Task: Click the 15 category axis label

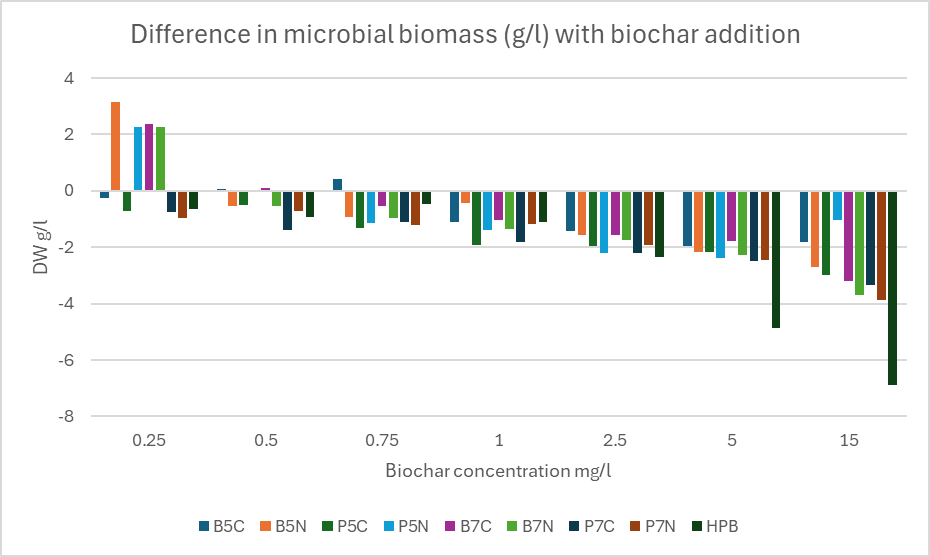Action: pos(849,441)
